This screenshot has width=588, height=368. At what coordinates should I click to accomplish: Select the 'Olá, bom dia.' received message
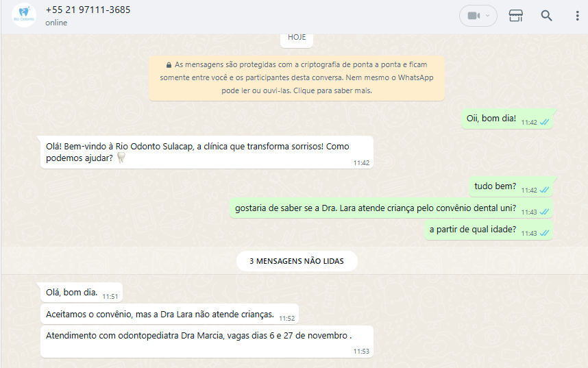tap(82, 292)
